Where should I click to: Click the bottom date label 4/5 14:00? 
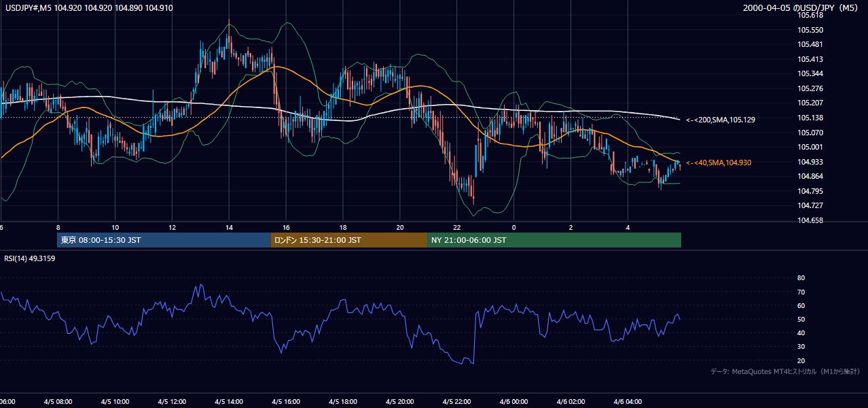(x=229, y=402)
